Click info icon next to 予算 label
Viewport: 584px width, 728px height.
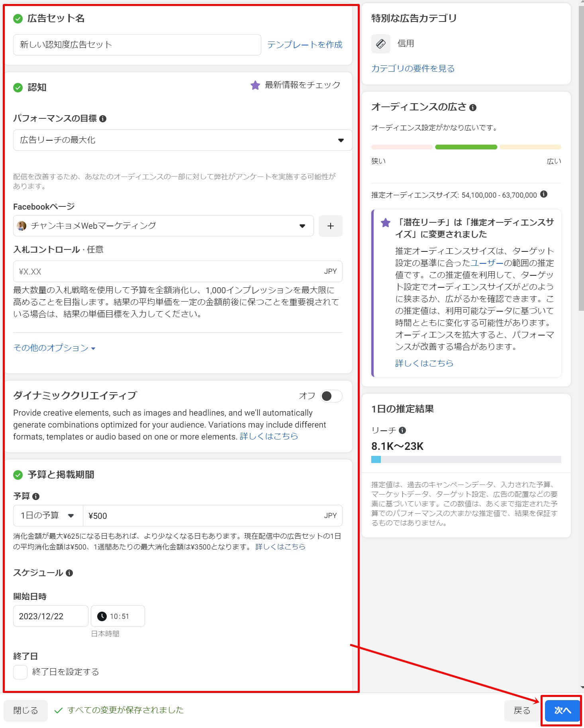click(36, 496)
